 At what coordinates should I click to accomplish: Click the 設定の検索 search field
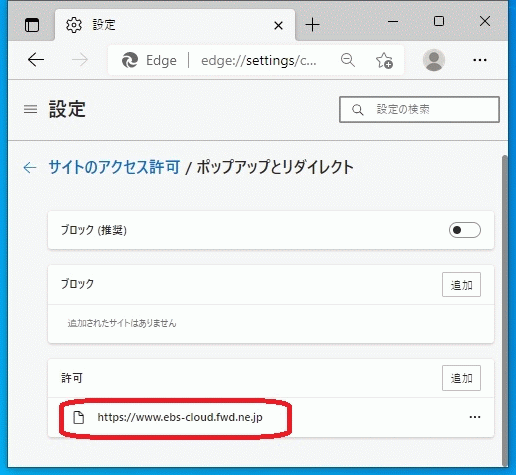[x=419, y=109]
